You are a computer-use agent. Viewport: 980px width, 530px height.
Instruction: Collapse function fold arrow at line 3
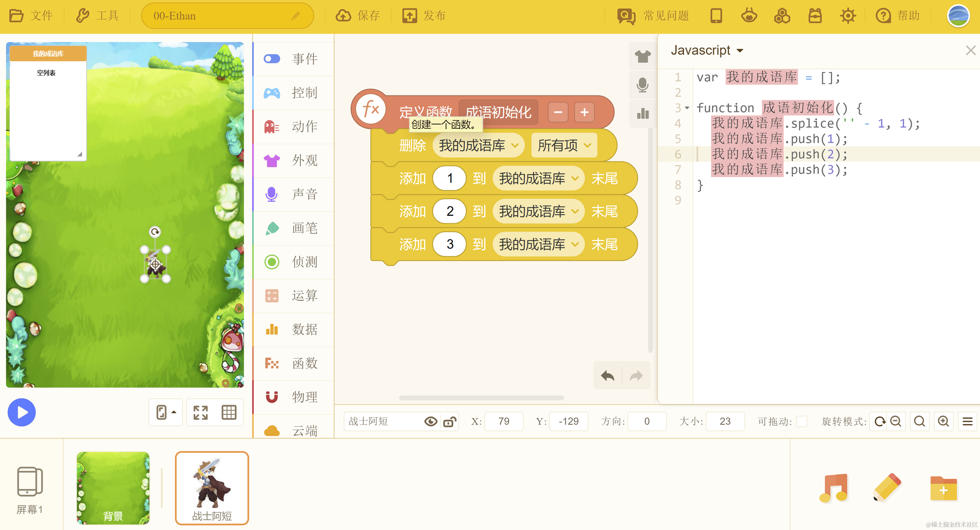pos(687,108)
